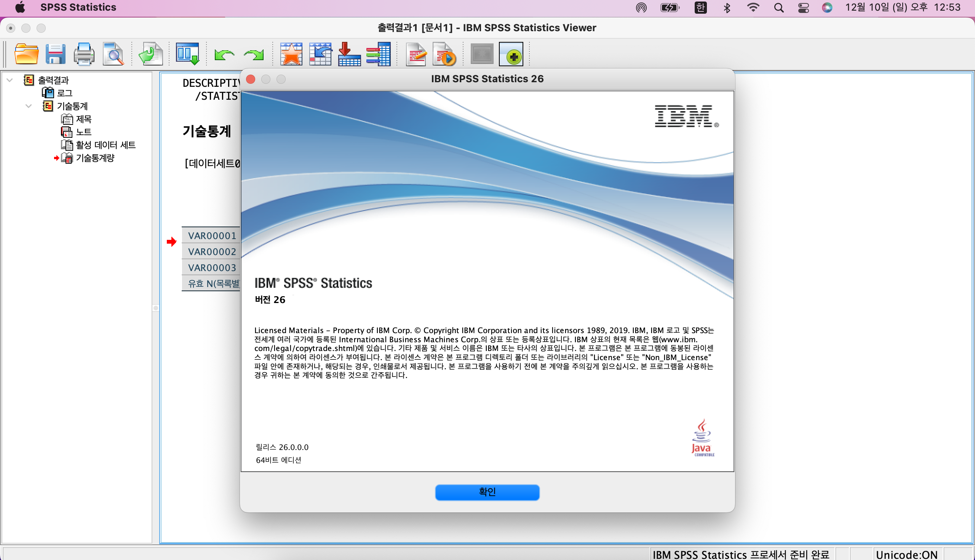
Task: Click the Insert Cases red arrow icon
Action: [x=349, y=54]
